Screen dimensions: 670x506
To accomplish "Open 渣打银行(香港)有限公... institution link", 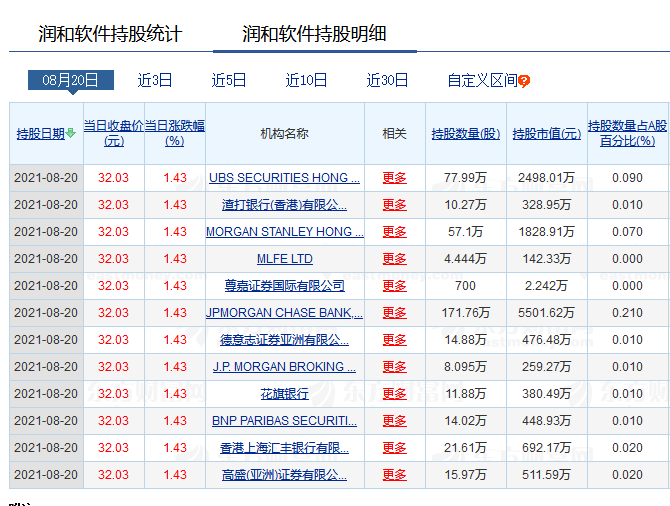I will tap(285, 205).
